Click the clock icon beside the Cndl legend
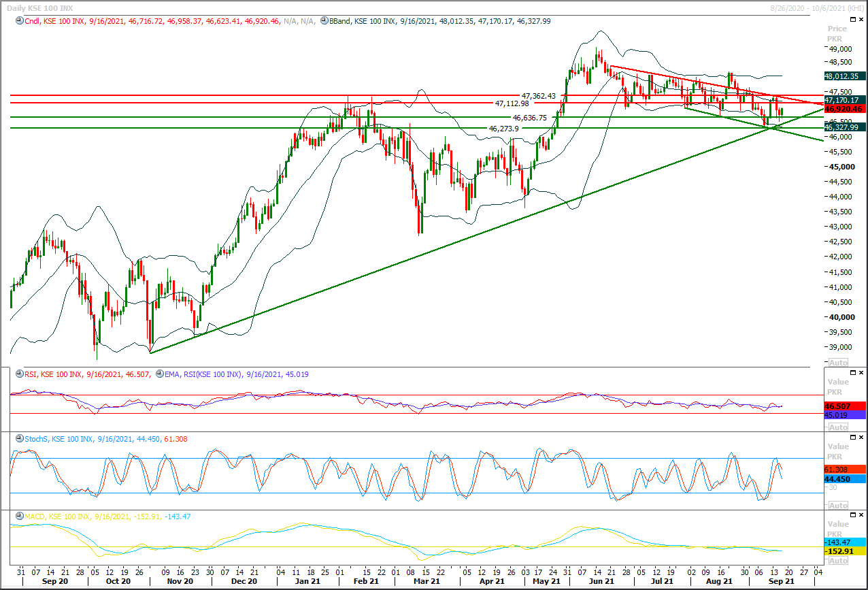This screenshot has width=868, height=590. pyautogui.click(x=20, y=21)
